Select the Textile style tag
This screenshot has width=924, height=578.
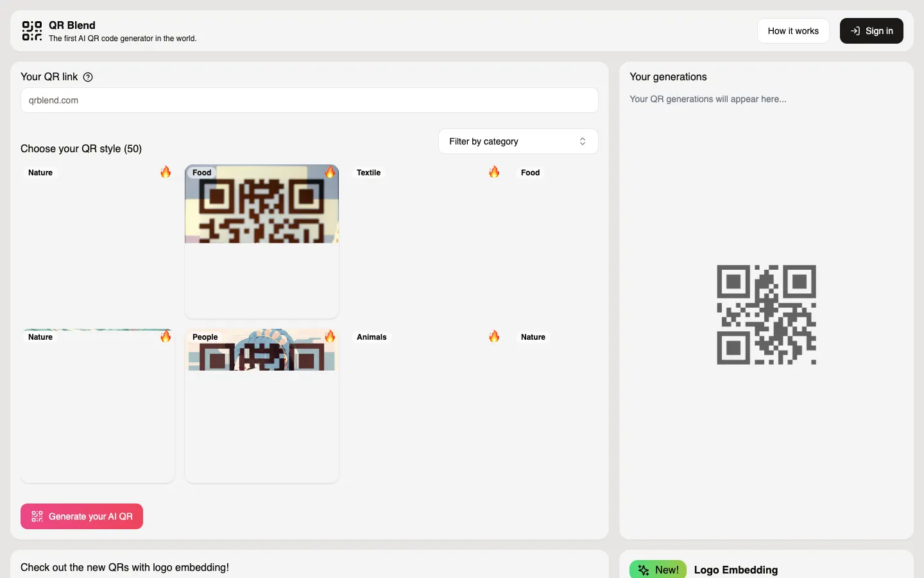368,173
